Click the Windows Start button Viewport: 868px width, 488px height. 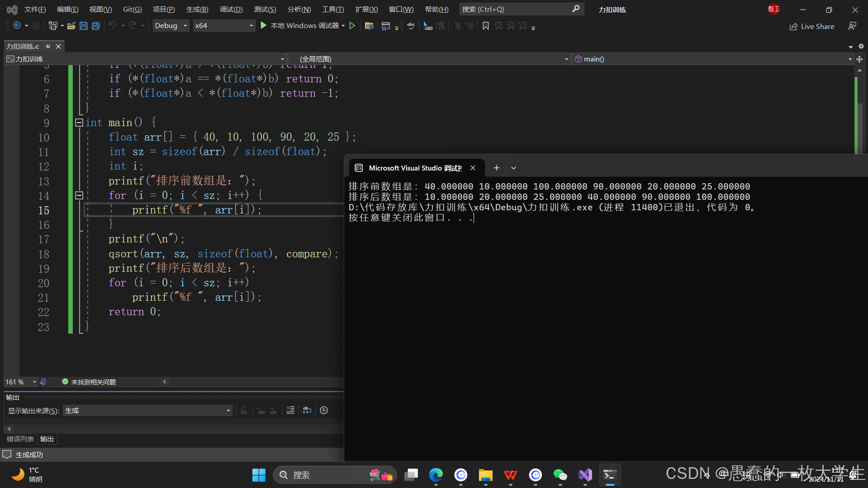pos(259,475)
